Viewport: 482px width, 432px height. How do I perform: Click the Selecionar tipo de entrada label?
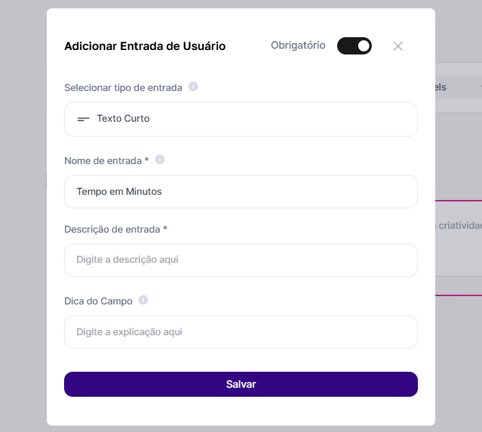coord(123,88)
